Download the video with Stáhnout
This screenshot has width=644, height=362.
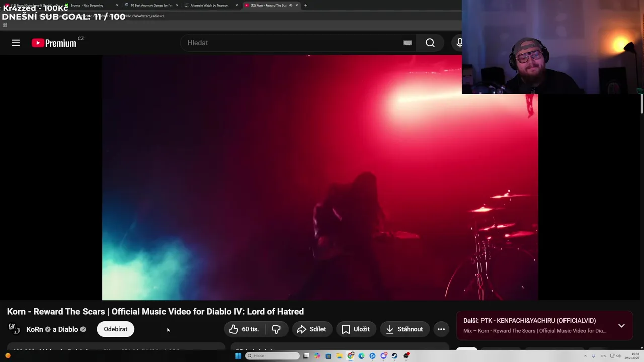(x=405, y=329)
